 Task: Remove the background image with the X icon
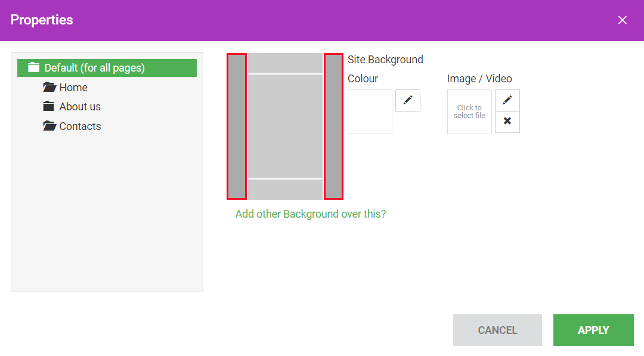tap(507, 122)
